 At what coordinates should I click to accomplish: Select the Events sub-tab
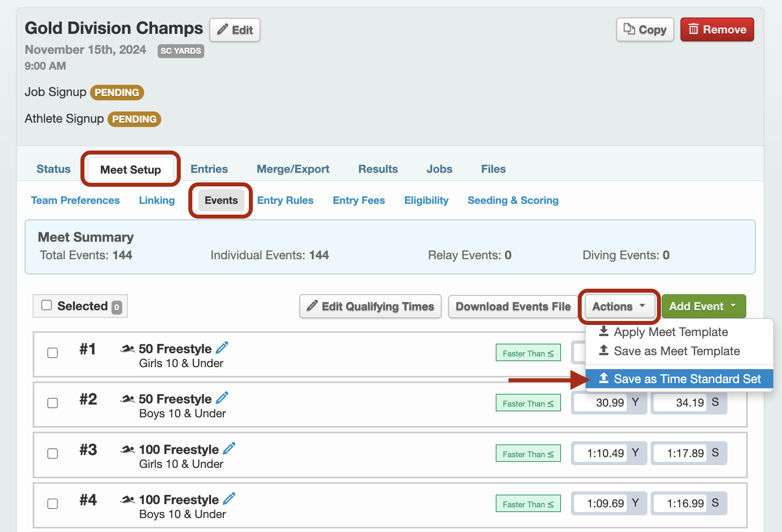[221, 200]
